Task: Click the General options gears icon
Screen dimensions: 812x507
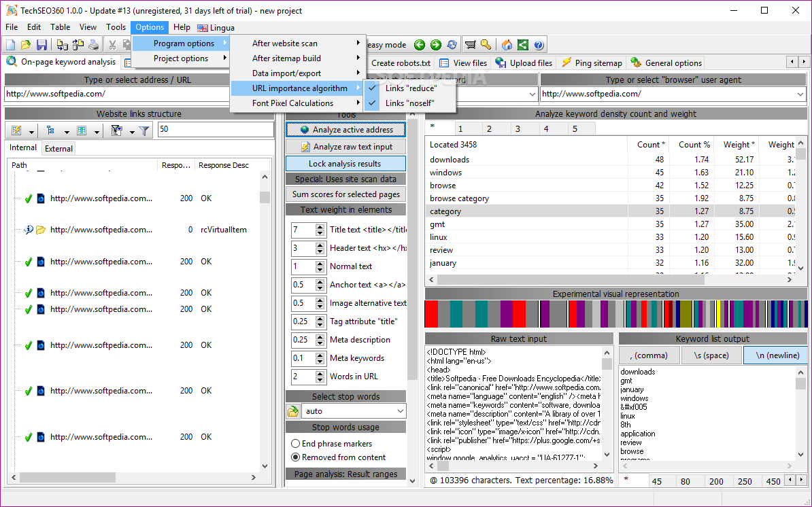Action: point(636,63)
